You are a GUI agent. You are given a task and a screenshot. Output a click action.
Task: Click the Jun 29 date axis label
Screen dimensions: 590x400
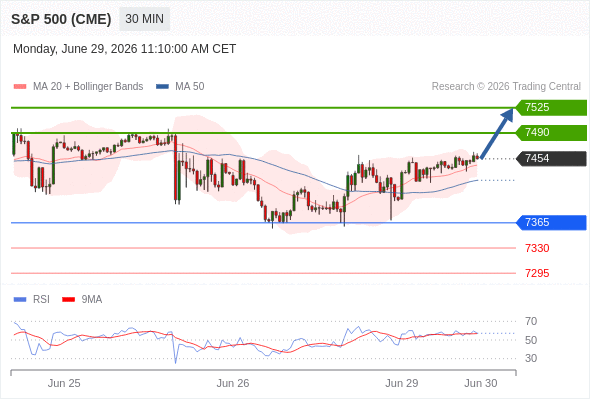pos(401,383)
